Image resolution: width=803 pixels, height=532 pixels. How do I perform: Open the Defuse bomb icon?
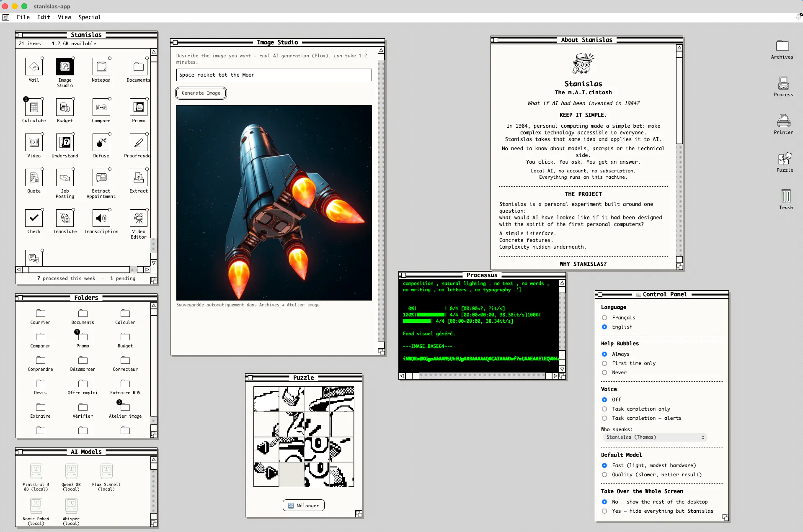(x=101, y=143)
